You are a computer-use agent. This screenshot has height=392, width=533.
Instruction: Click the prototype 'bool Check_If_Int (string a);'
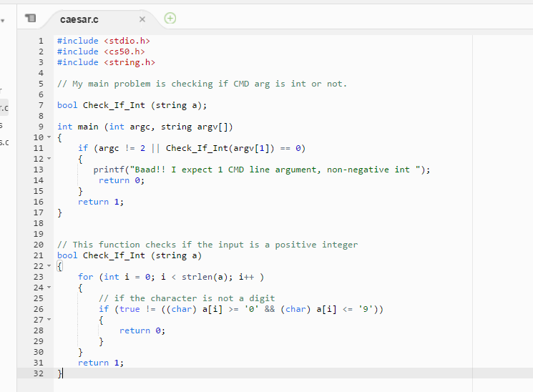click(132, 105)
